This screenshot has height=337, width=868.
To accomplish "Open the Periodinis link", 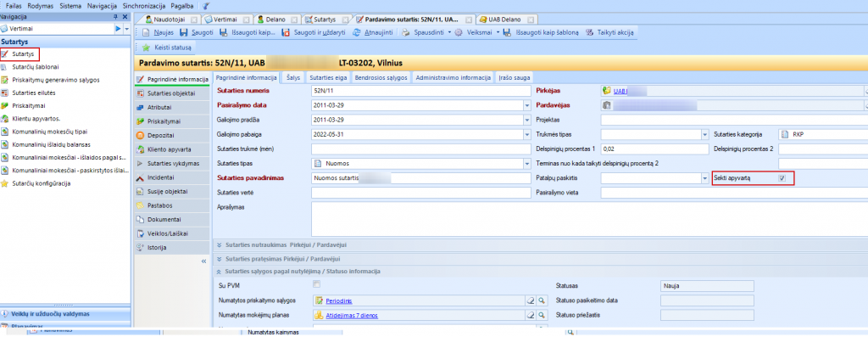I will (338, 301).
